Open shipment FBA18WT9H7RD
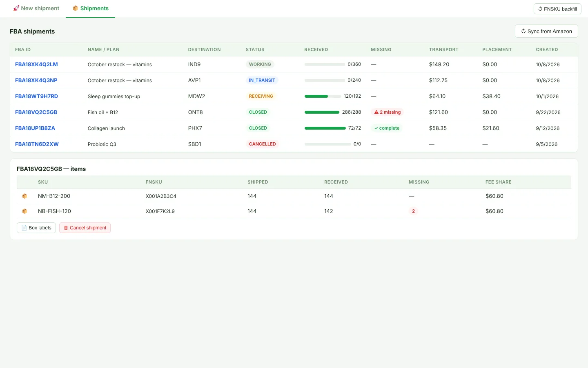Viewport: 588px width, 368px height. [36, 96]
